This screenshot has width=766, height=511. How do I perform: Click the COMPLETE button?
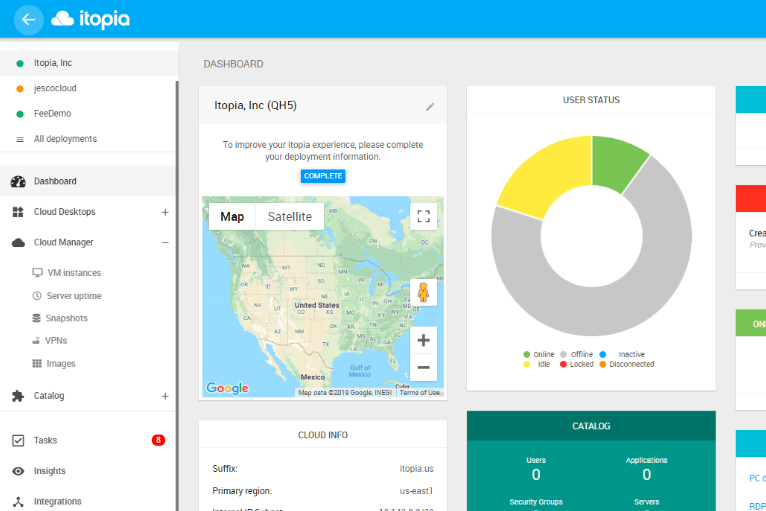(323, 176)
